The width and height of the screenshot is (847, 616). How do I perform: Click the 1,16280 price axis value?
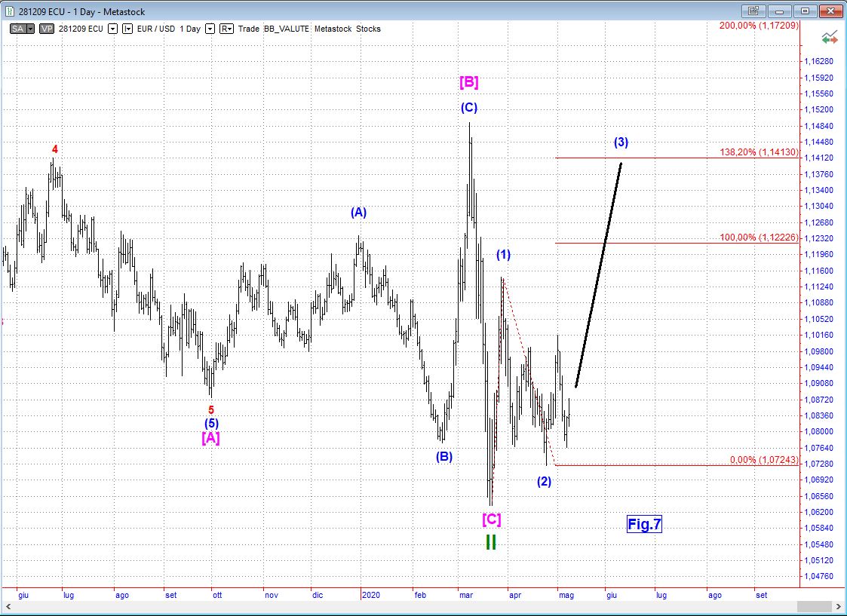(x=818, y=62)
